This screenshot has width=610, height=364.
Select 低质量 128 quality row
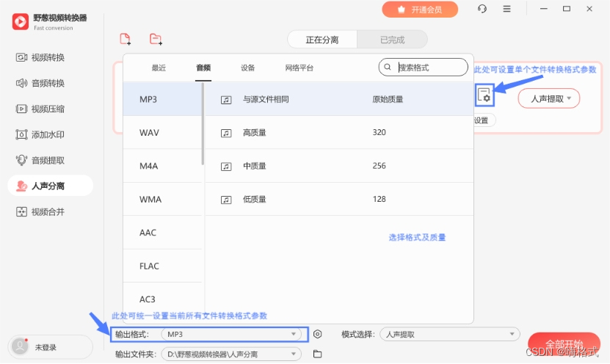(x=339, y=200)
